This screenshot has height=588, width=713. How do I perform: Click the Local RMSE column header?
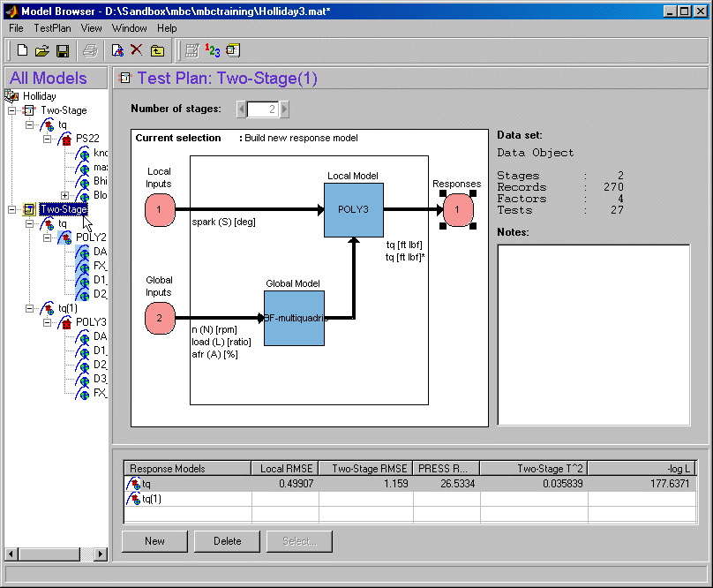click(285, 469)
